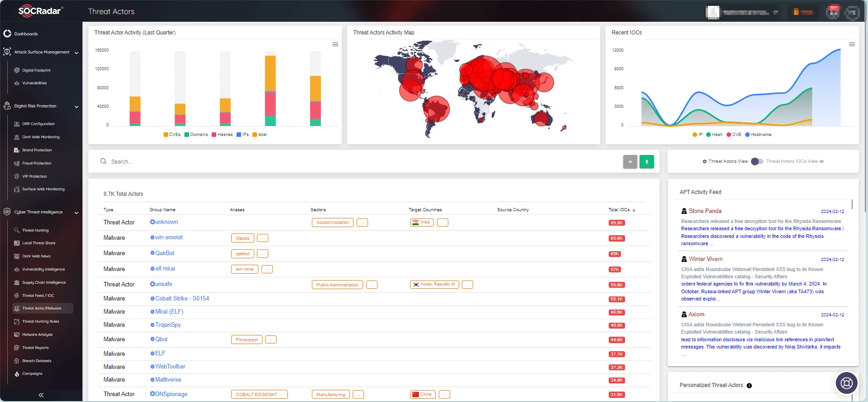Click the IP legend swatch in Recent IOCs

pos(695,135)
